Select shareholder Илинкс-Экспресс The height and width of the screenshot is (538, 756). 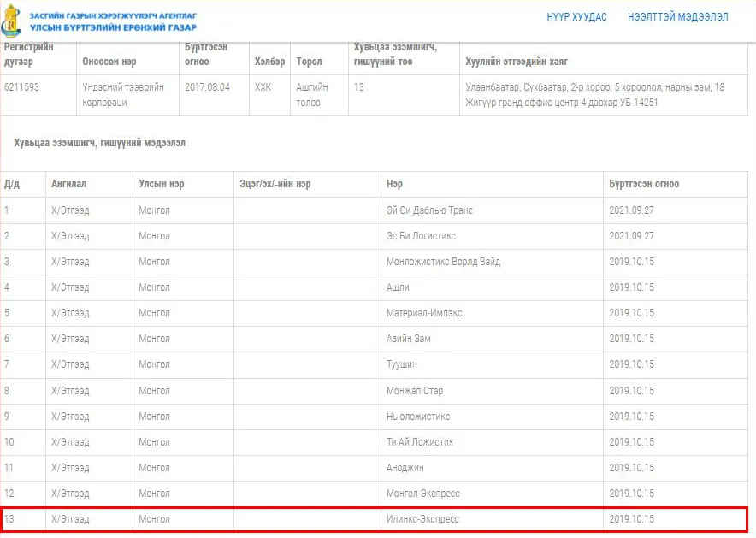click(x=422, y=518)
